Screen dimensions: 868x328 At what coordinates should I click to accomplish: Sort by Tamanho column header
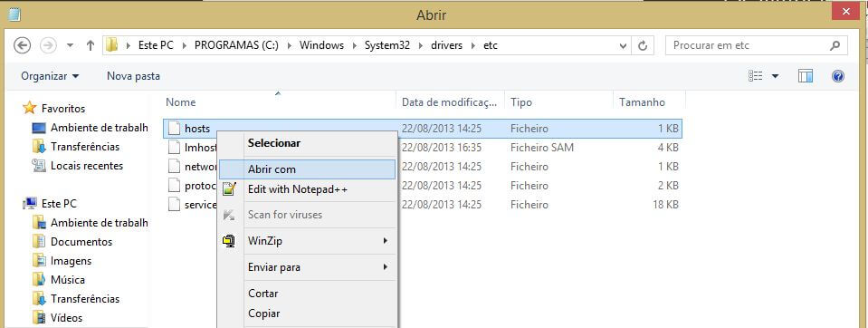642,102
